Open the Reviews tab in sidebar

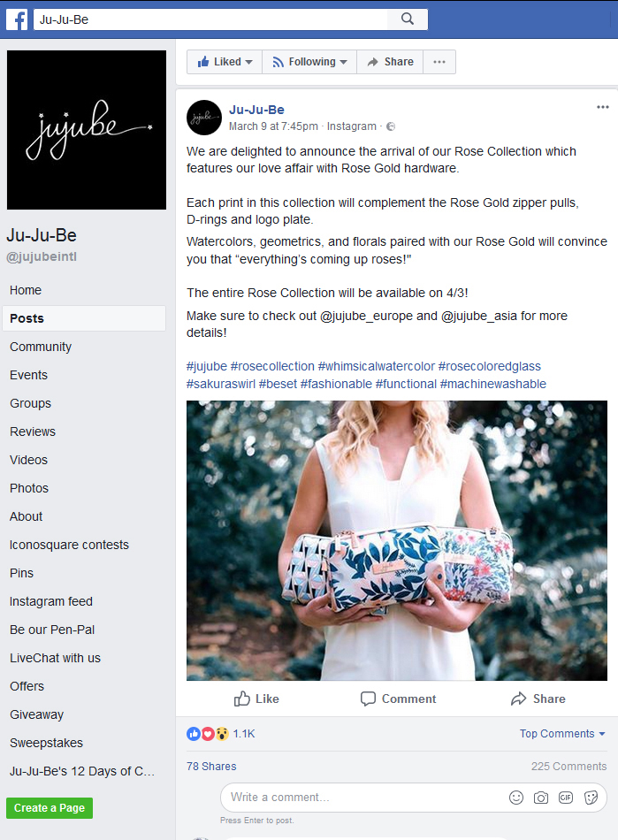pyautogui.click(x=33, y=431)
